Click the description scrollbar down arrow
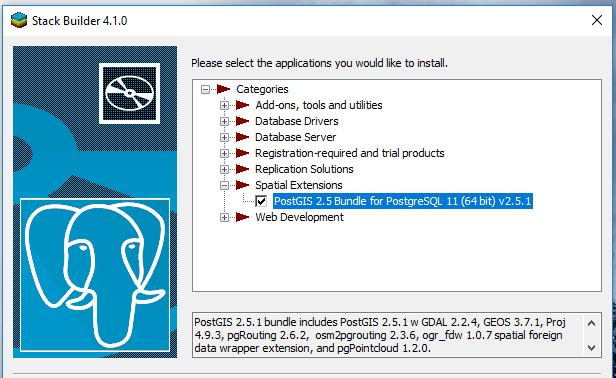Viewport: 616px width, 378px height. (592, 348)
